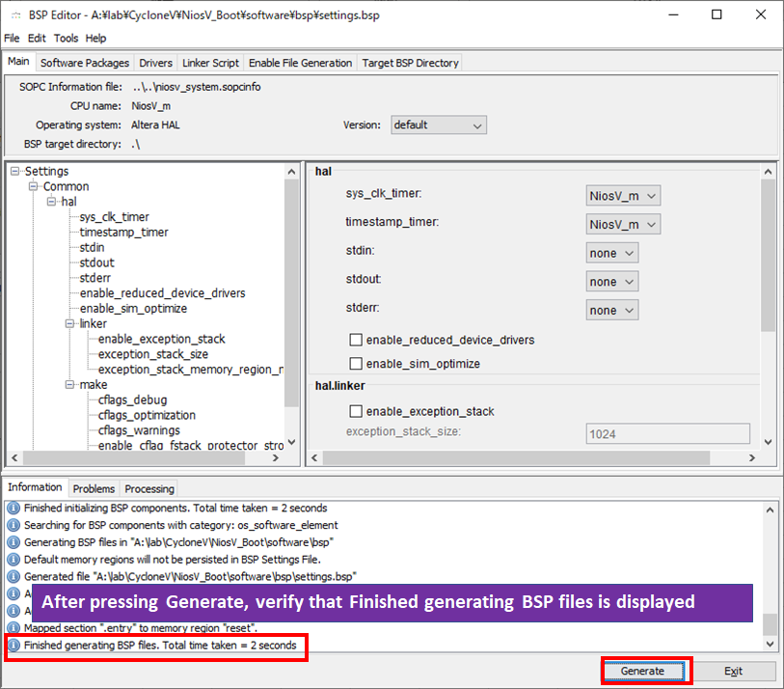Toggle the enable_exception_stack checkbox

tap(356, 409)
